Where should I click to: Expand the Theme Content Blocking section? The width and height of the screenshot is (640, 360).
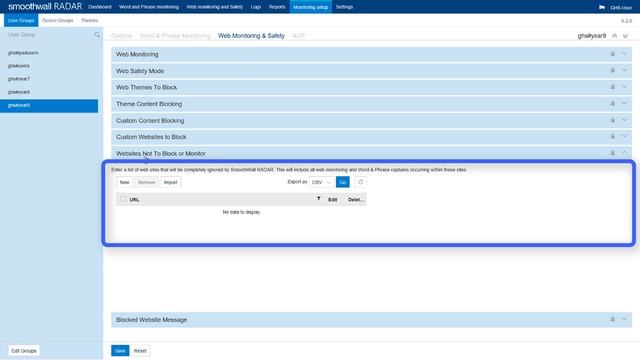tap(624, 104)
